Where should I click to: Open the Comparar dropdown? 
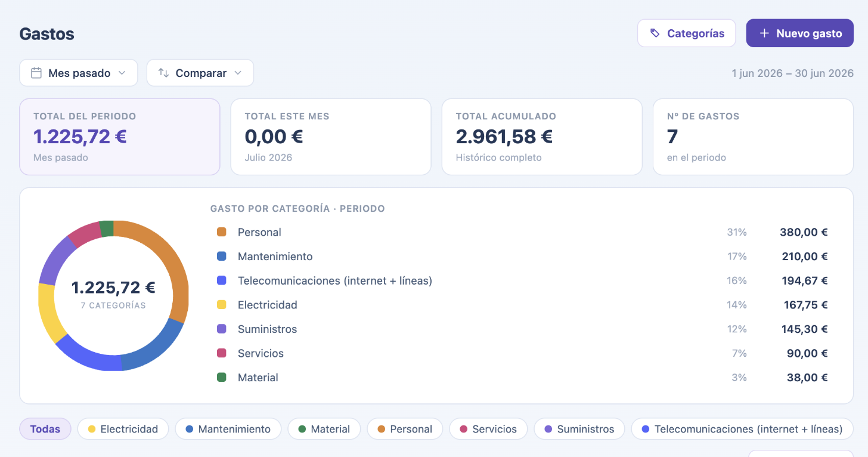pyautogui.click(x=200, y=73)
